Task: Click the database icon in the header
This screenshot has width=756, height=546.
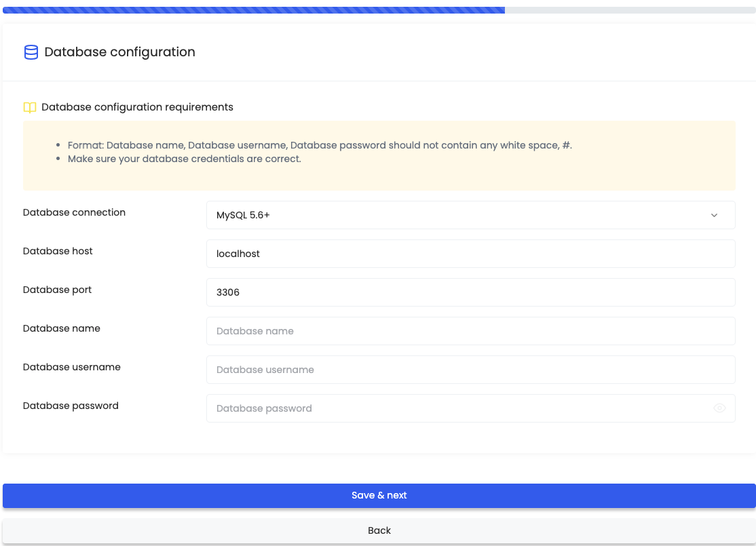Action: click(x=31, y=52)
